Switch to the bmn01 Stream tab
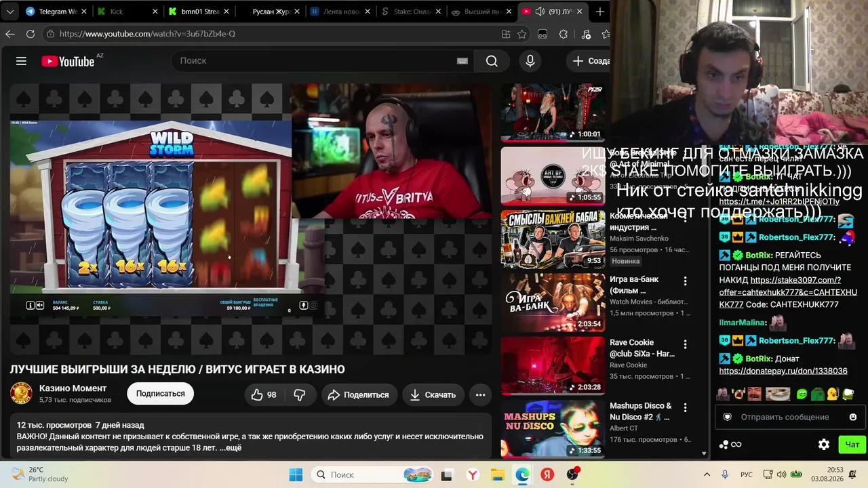Image resolution: width=868 pixels, height=488 pixels. (199, 12)
